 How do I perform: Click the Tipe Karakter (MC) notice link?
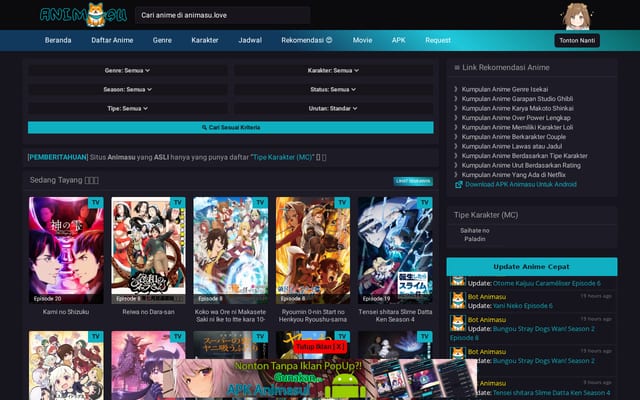pos(282,157)
